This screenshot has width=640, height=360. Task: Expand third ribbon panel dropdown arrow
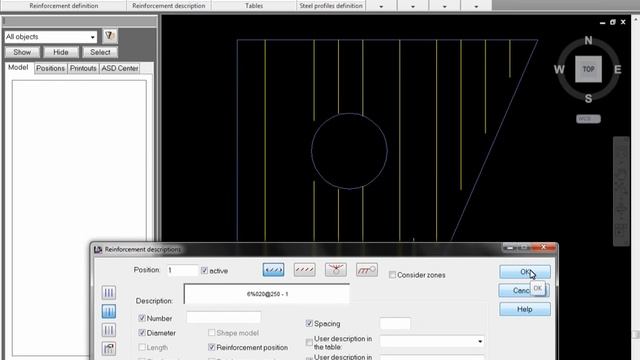point(444,6)
